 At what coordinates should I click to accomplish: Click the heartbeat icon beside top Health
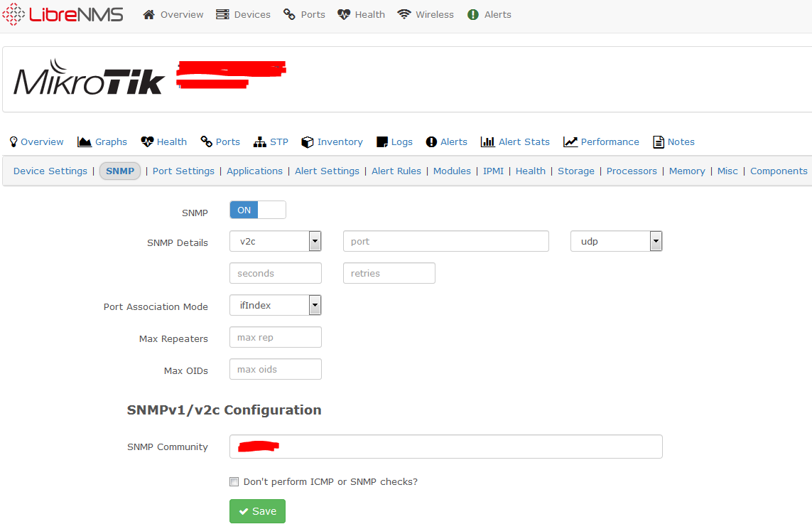coord(344,14)
